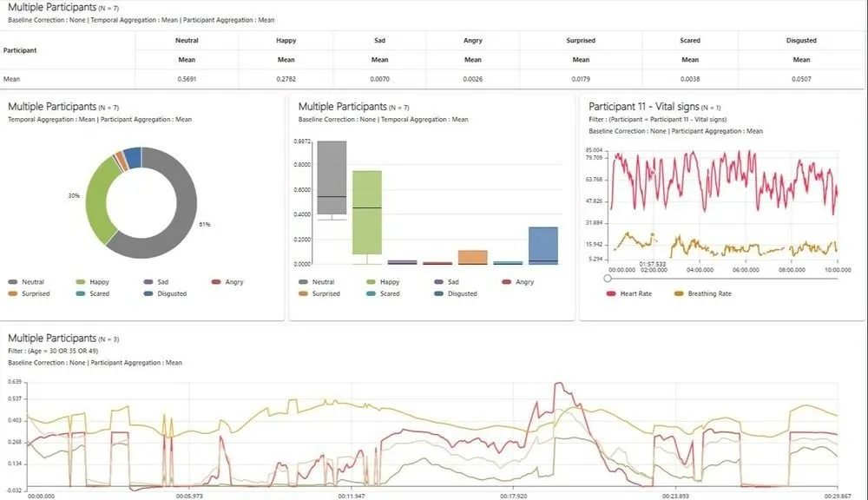The height and width of the screenshot is (500, 868).
Task: Click the Participant column header
Action: coord(20,50)
